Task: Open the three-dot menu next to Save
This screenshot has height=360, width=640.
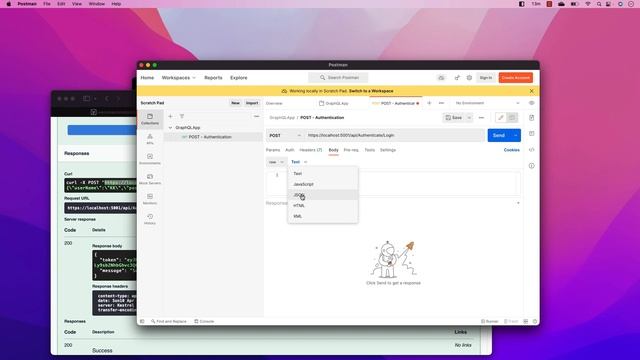Action: [481, 118]
